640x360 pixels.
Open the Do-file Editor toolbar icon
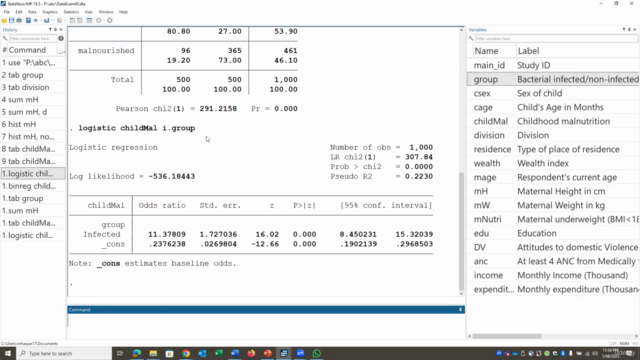click(x=60, y=20)
